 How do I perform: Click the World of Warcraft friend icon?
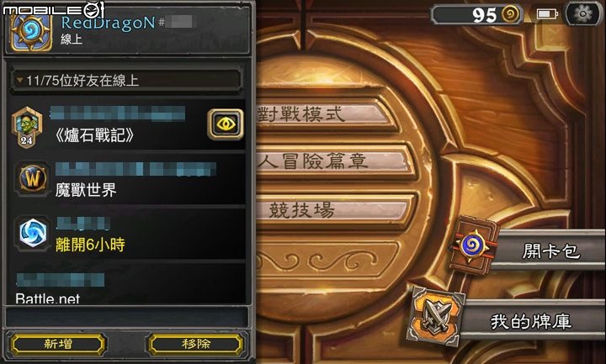pyautogui.click(x=33, y=179)
